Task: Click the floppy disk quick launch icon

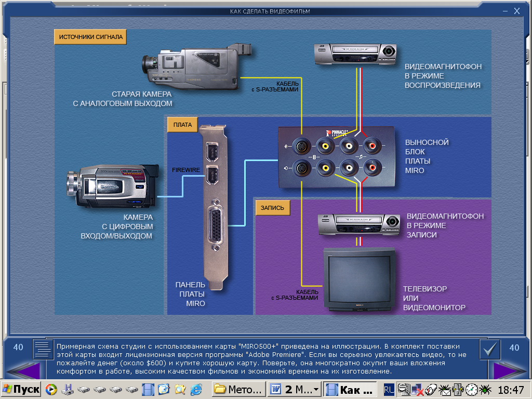Action: point(68,390)
